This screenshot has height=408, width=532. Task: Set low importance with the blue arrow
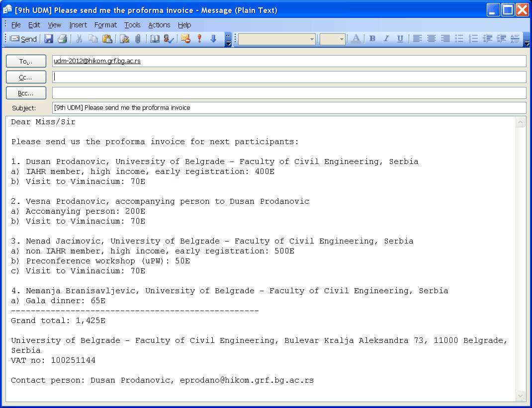pos(213,39)
